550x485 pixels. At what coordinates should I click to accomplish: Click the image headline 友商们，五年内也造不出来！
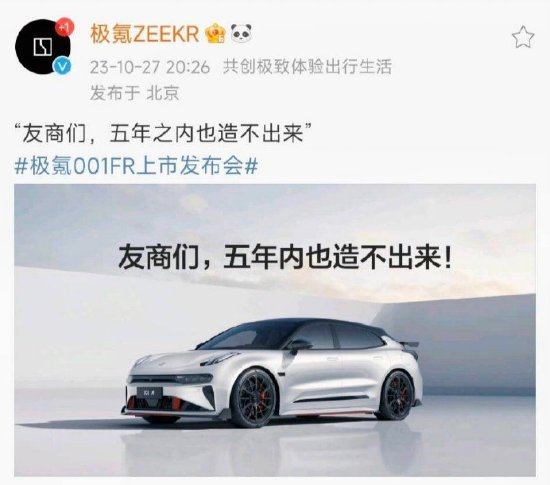[x=285, y=258]
